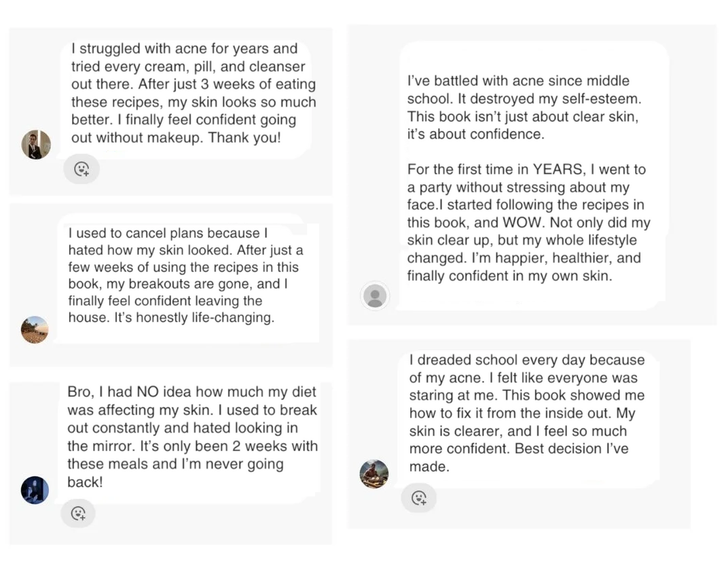Viewport: 728px width, 570px height.
Task: Select the message starting 'I struggled with acne'
Action: click(x=193, y=93)
